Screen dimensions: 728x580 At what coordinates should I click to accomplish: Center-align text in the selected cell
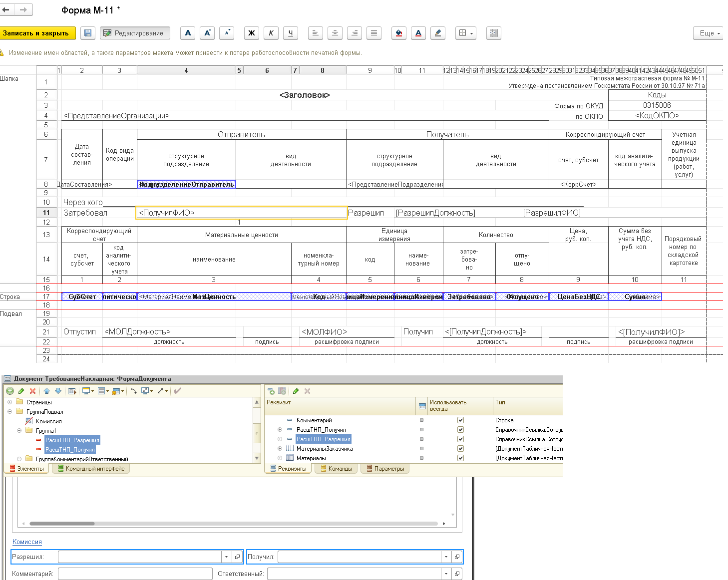(x=335, y=33)
